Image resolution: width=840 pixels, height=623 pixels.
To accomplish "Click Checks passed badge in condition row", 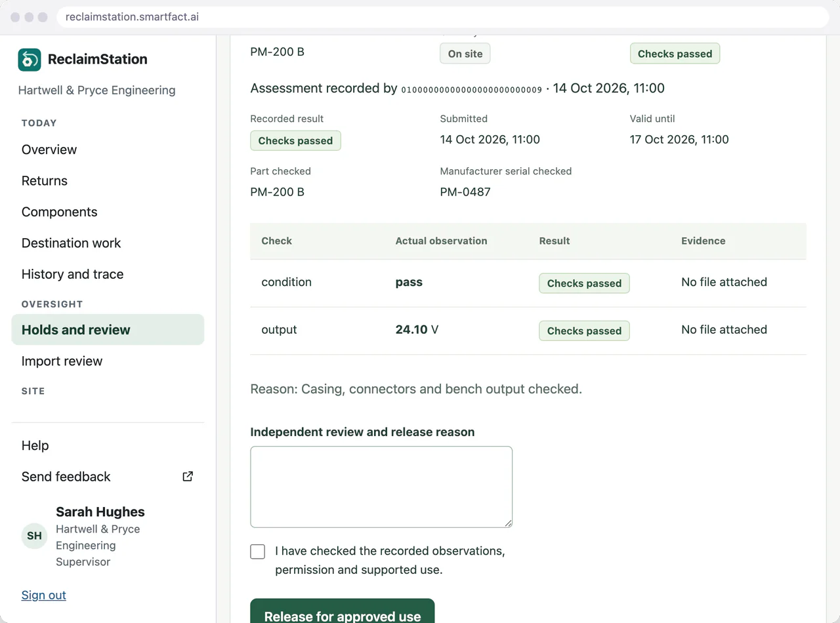I will 584,283.
